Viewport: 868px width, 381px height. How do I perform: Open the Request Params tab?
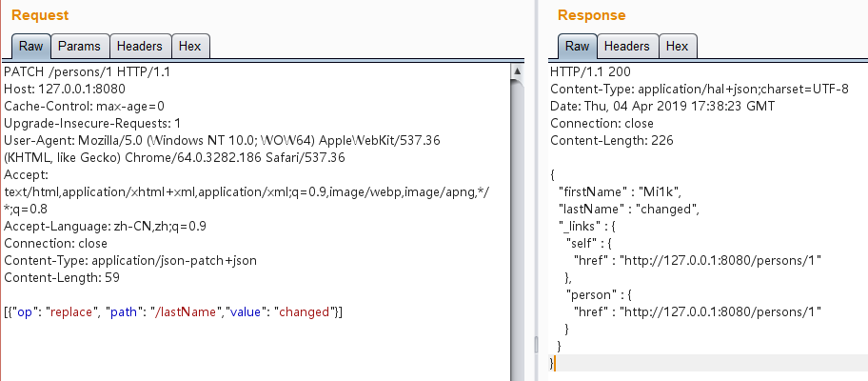pyautogui.click(x=79, y=46)
